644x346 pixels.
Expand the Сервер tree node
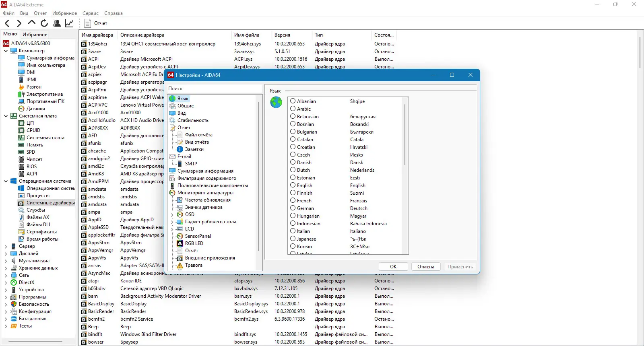[x=6, y=246]
